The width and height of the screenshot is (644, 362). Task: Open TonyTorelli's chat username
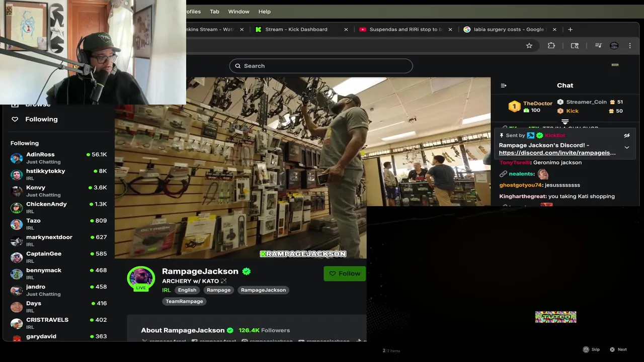click(515, 162)
